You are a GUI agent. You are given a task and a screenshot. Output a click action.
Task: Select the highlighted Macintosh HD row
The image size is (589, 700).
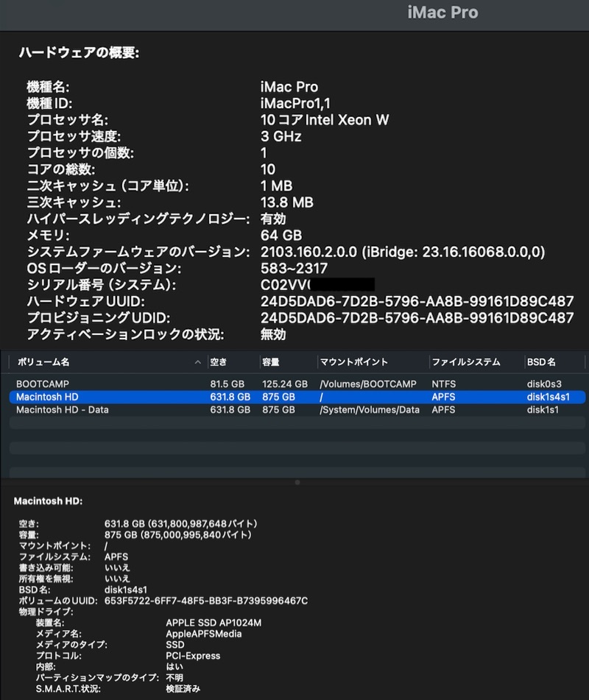(297, 397)
